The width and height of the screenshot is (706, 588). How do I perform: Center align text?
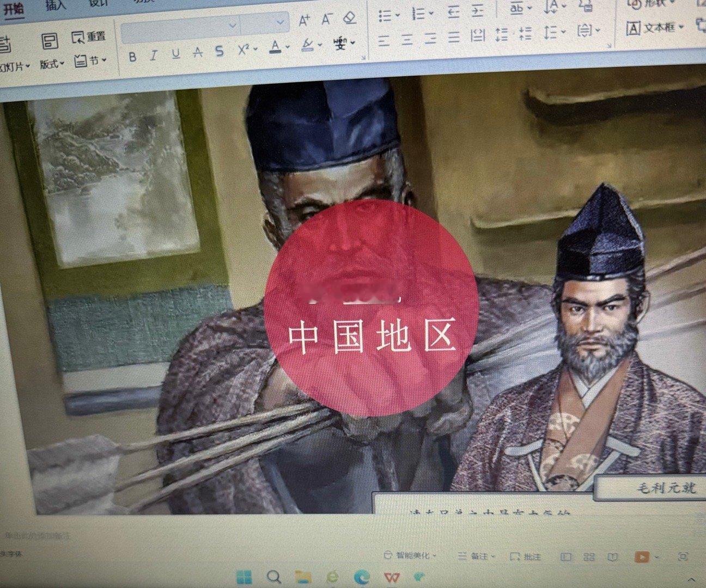pyautogui.click(x=407, y=39)
